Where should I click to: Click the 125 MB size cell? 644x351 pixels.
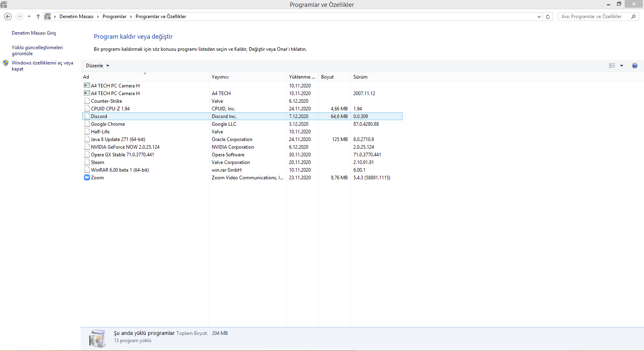tap(340, 139)
